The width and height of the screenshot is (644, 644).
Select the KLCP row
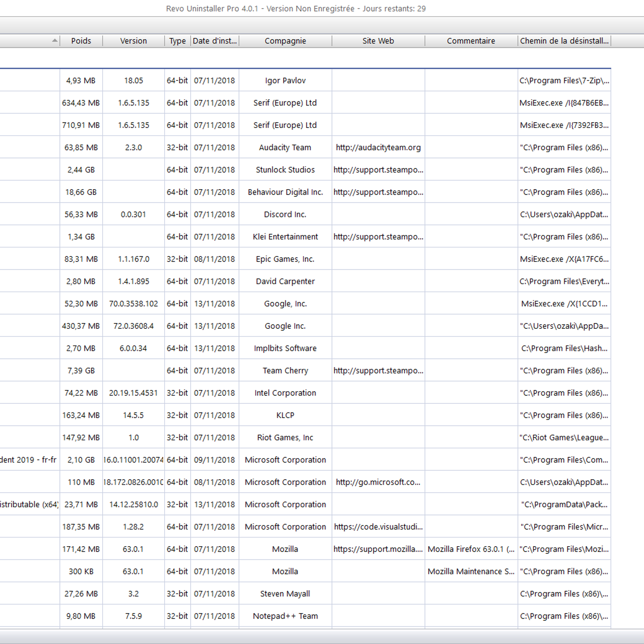[305, 415]
